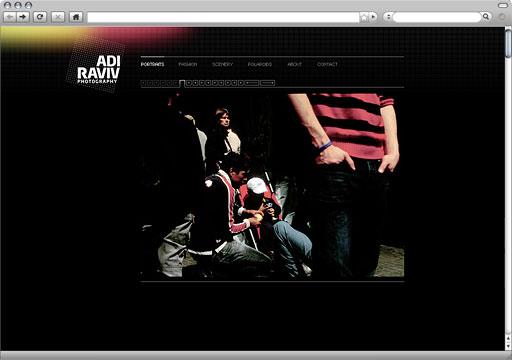
Task: Click the toolbar toggle pill at top right
Action: (503, 5)
